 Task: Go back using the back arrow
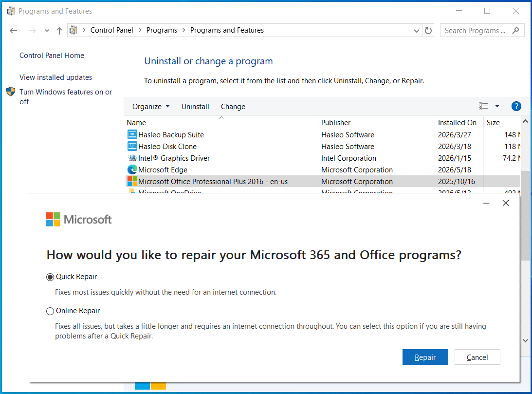coord(14,31)
